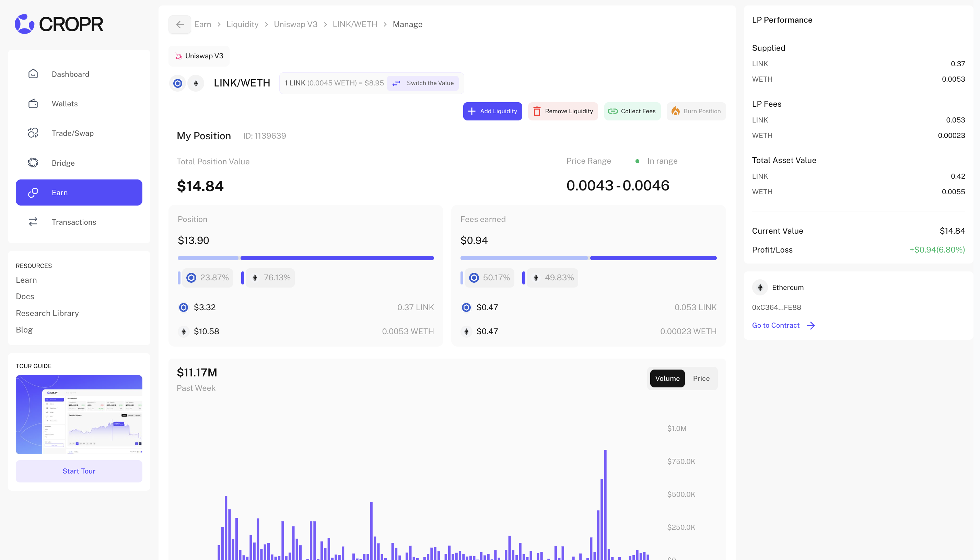This screenshot has height=560, width=980.
Task: Click the ETH icon next to 76.13%
Action: coord(255,278)
